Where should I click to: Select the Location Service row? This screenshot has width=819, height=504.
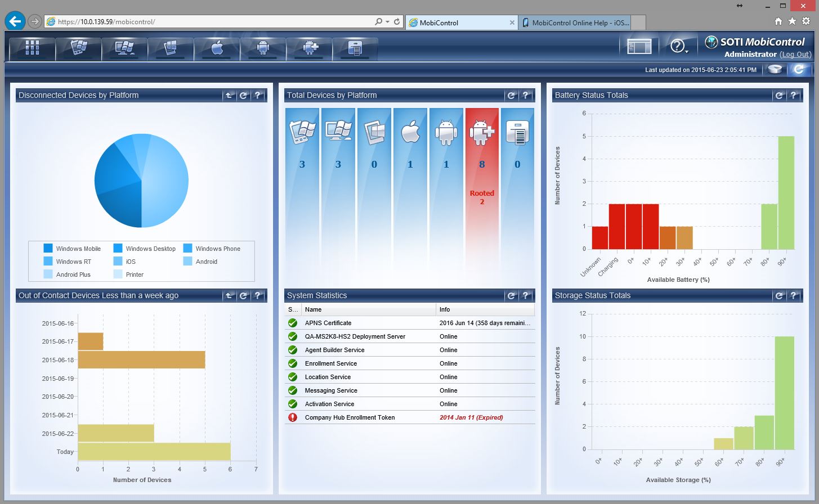410,377
